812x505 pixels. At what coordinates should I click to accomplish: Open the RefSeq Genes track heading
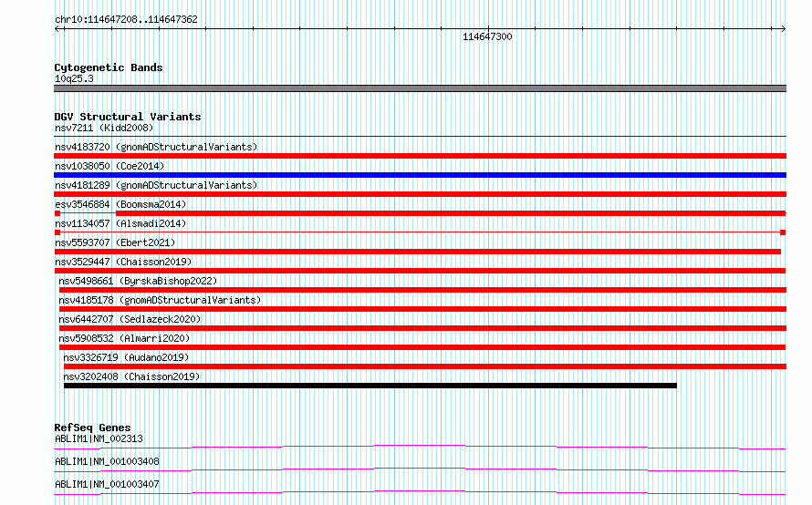[92, 428]
